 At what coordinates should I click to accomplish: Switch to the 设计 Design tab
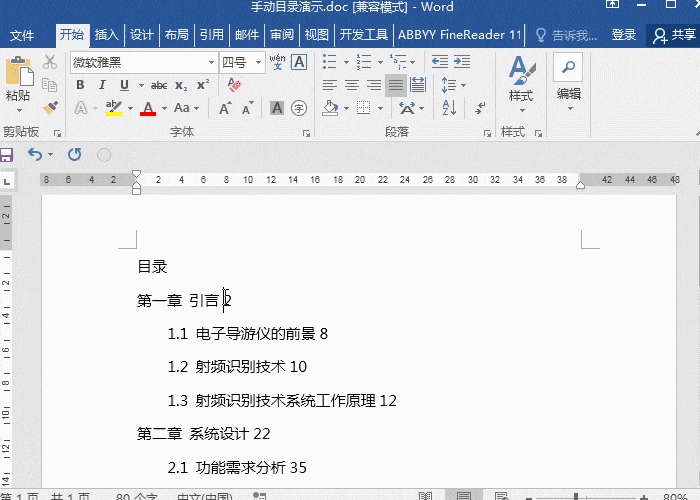pos(142,35)
